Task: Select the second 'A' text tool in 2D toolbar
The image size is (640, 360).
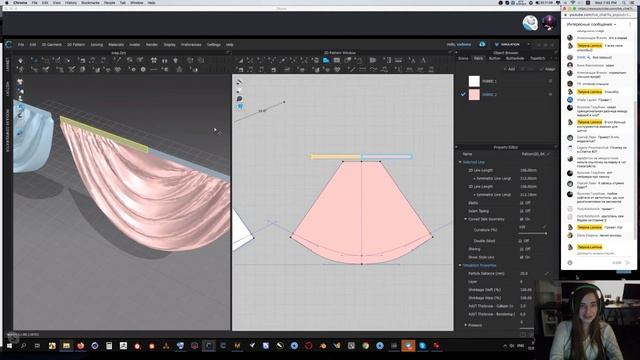Action: click(423, 60)
